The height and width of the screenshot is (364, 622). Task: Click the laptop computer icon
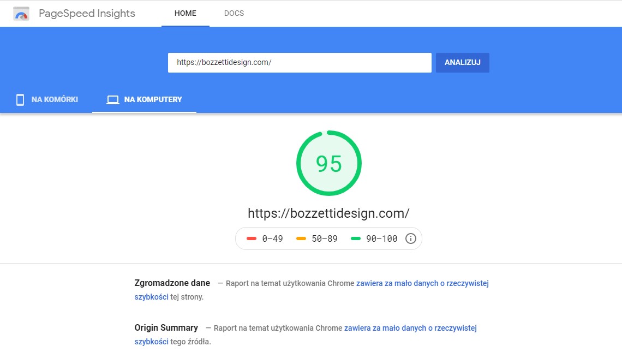(112, 100)
